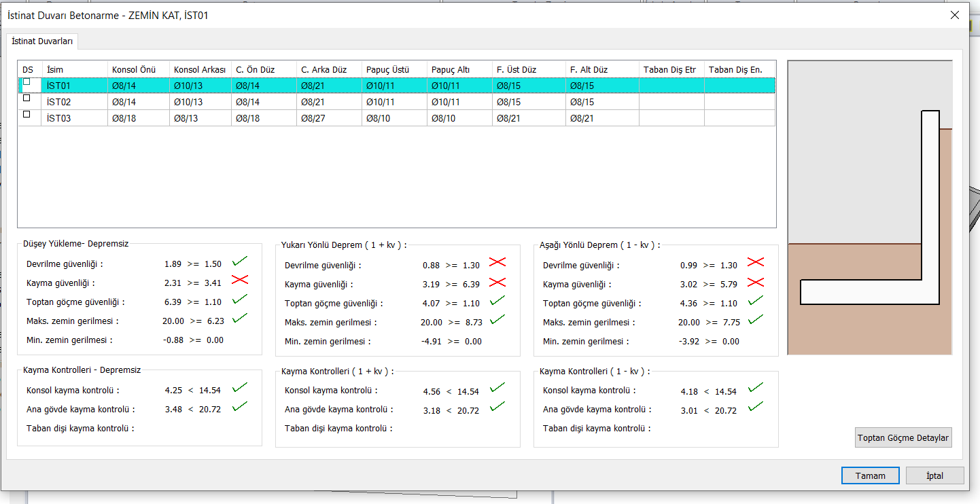
Task: Click the Taban Diş Etr column header
Action: pos(671,69)
